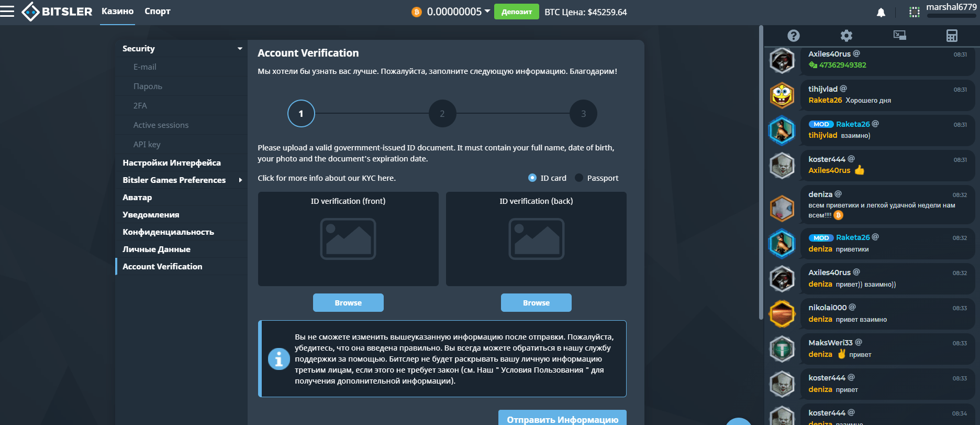Click deniza avatar in chat
980x425 pixels.
(x=782, y=208)
